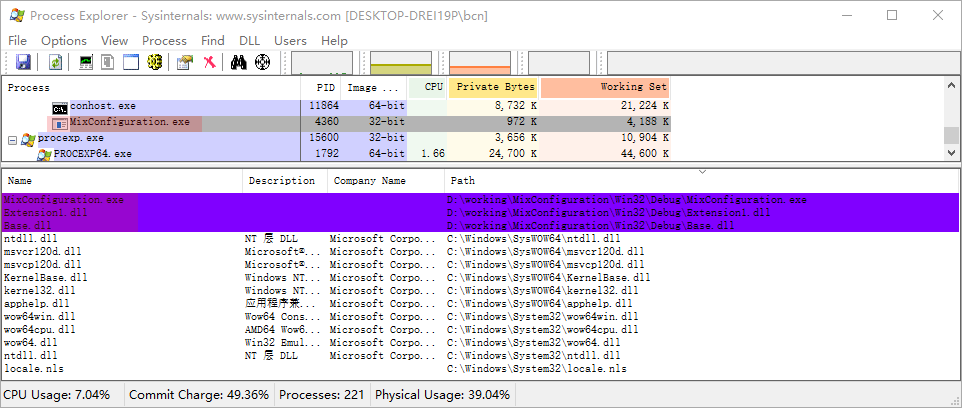
Task: Select the locale.nls row
Action: pyautogui.click(x=480, y=369)
